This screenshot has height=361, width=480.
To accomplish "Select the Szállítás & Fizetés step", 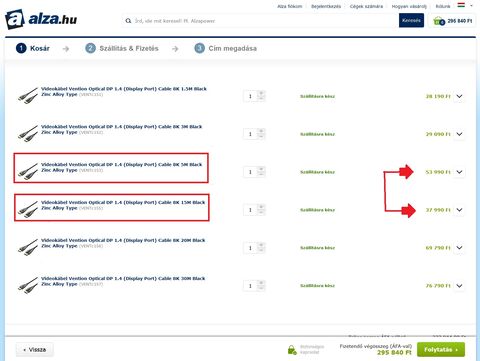I will click(x=122, y=48).
